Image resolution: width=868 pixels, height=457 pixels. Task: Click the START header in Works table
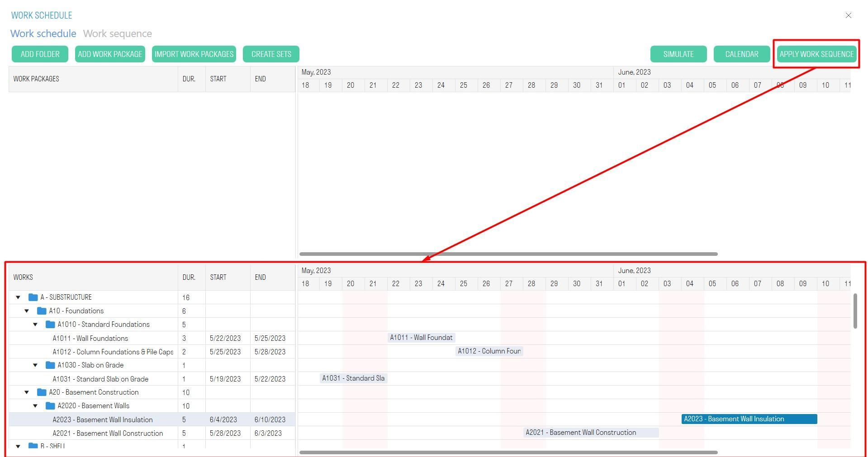[x=228, y=278]
